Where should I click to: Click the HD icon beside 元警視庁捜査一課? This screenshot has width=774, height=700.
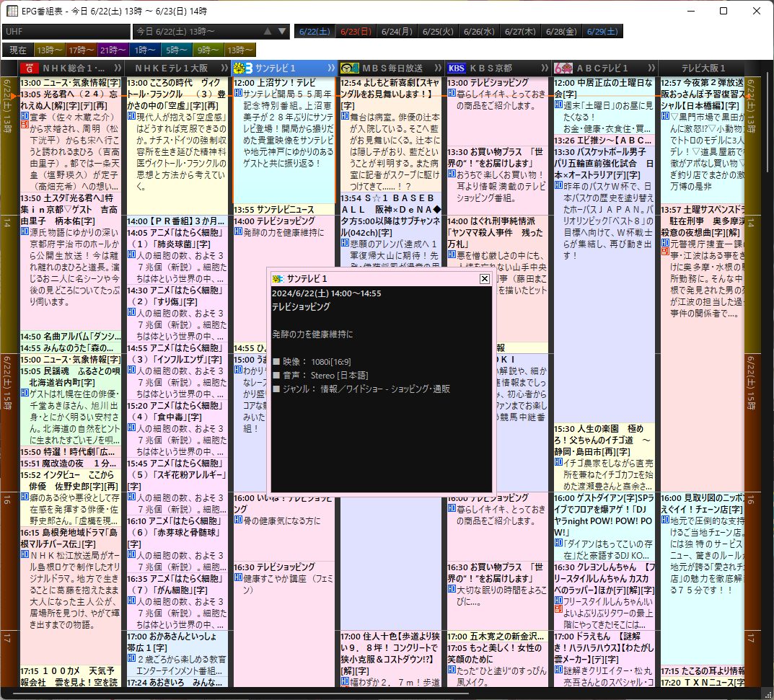point(665,243)
